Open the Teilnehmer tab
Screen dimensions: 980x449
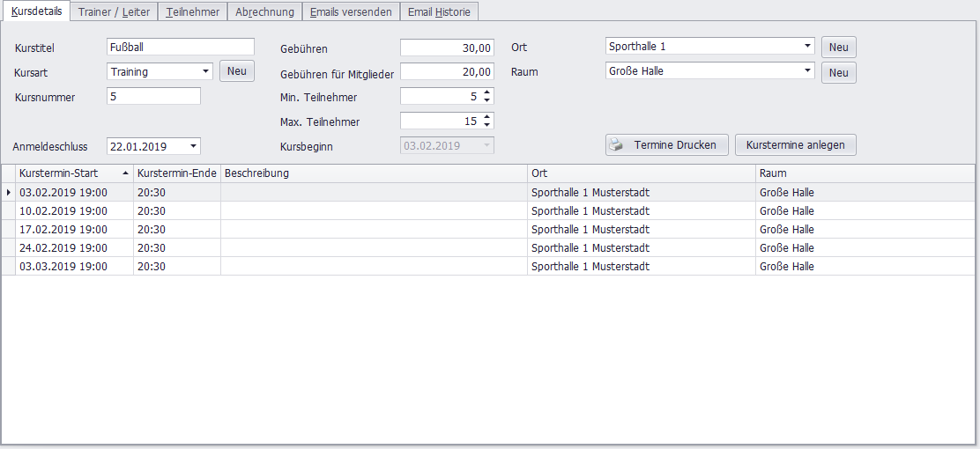click(x=192, y=11)
